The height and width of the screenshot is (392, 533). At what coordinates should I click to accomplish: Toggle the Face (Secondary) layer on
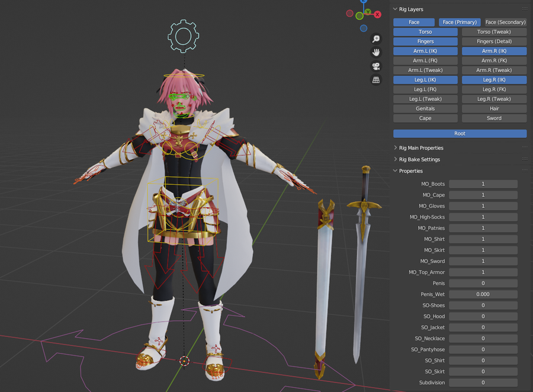(x=505, y=22)
